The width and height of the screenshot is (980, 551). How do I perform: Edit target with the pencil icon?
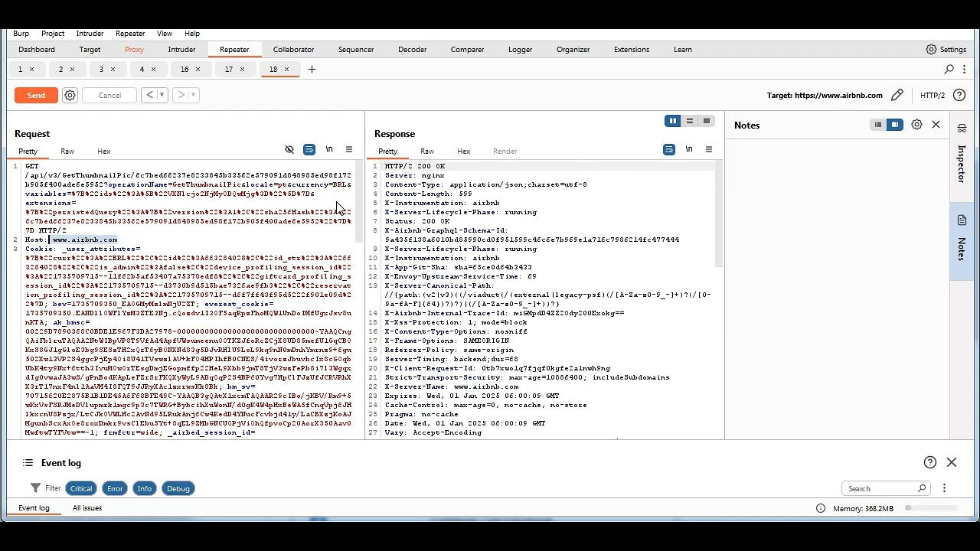[897, 96]
